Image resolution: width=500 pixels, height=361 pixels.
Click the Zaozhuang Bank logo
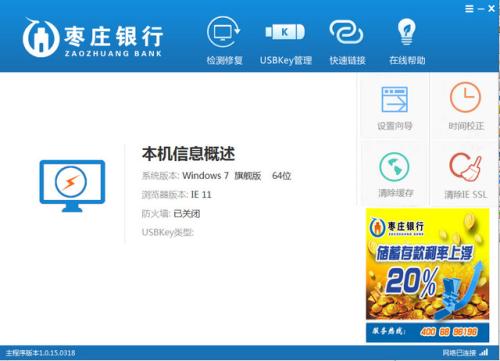[93, 37]
